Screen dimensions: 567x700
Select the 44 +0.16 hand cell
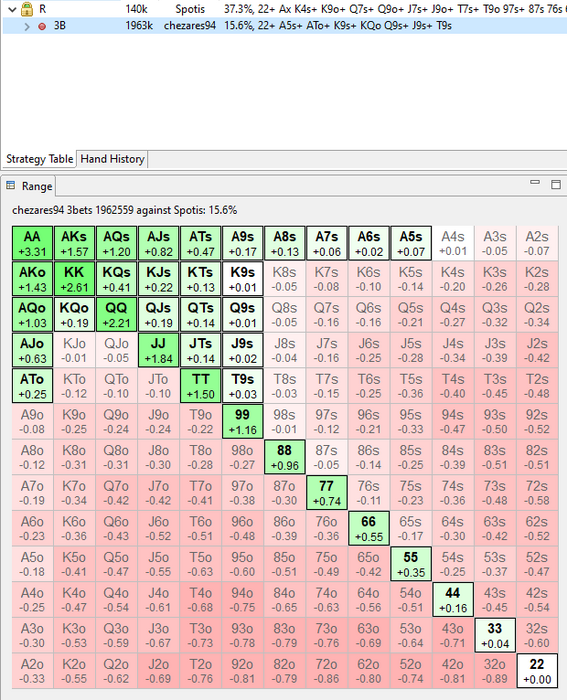453,600
